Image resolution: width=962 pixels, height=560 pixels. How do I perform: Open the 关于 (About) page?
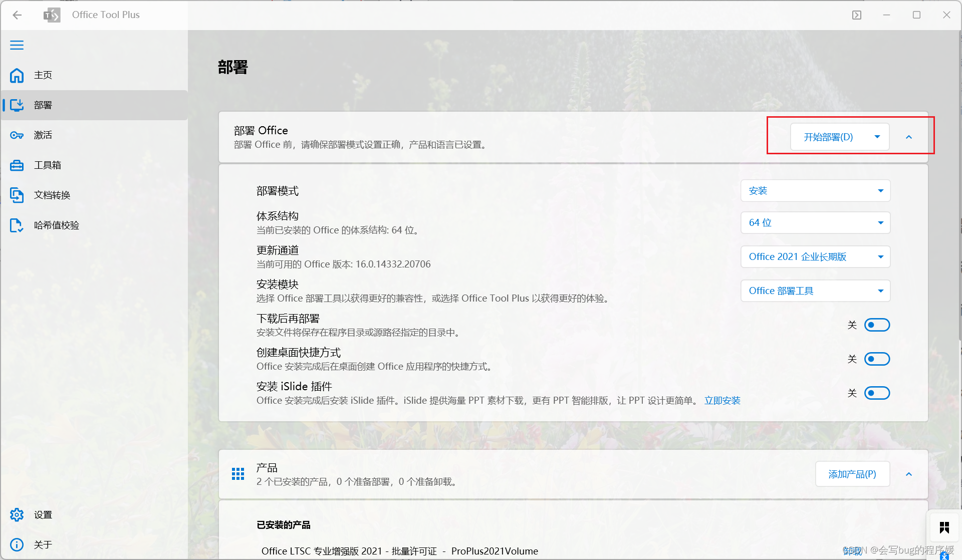[43, 544]
